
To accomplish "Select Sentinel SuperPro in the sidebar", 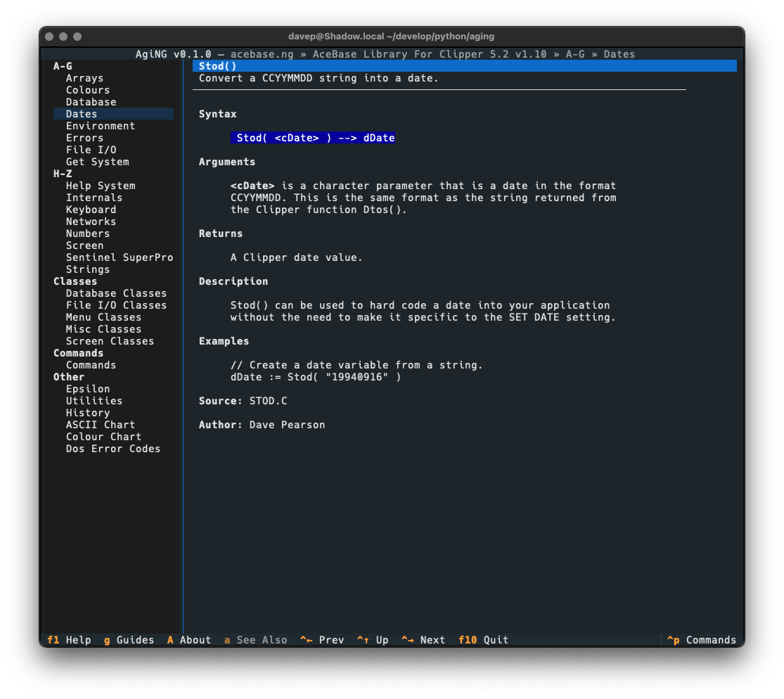I will point(120,257).
